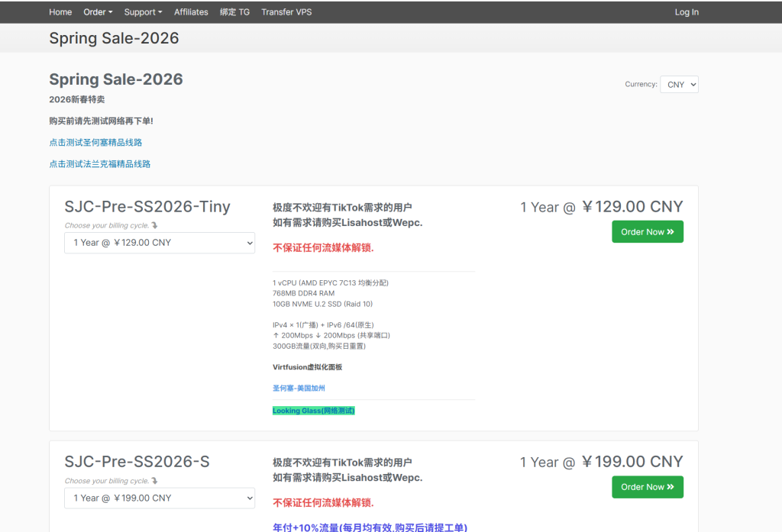The image size is (782, 532).
Task: Expand the Order navigation menu
Action: 98,12
